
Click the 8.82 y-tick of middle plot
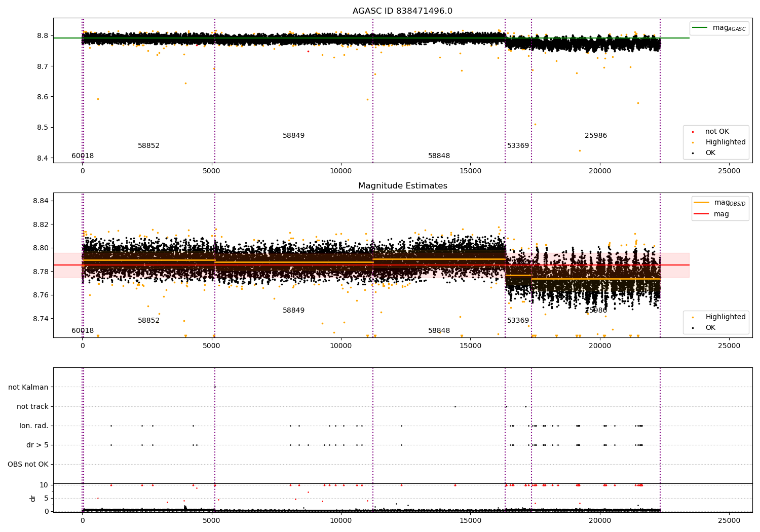pos(41,224)
